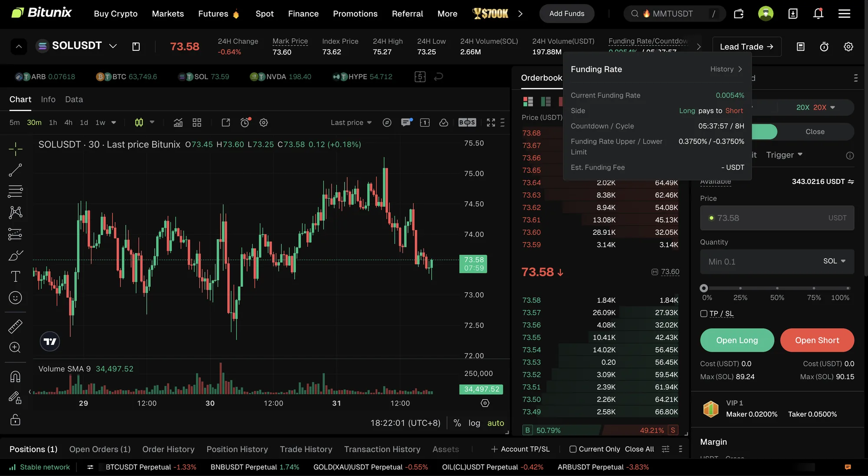Open the 20X leverage dropdown

(x=815, y=108)
